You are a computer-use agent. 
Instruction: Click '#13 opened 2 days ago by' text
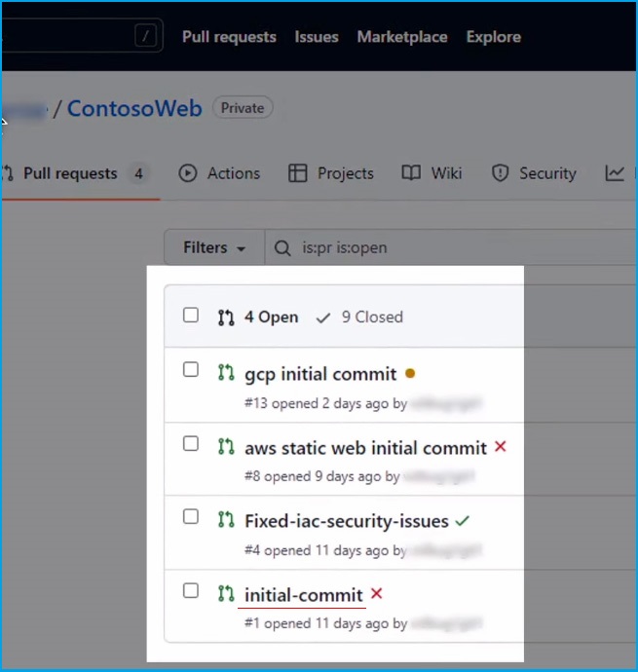(x=325, y=403)
